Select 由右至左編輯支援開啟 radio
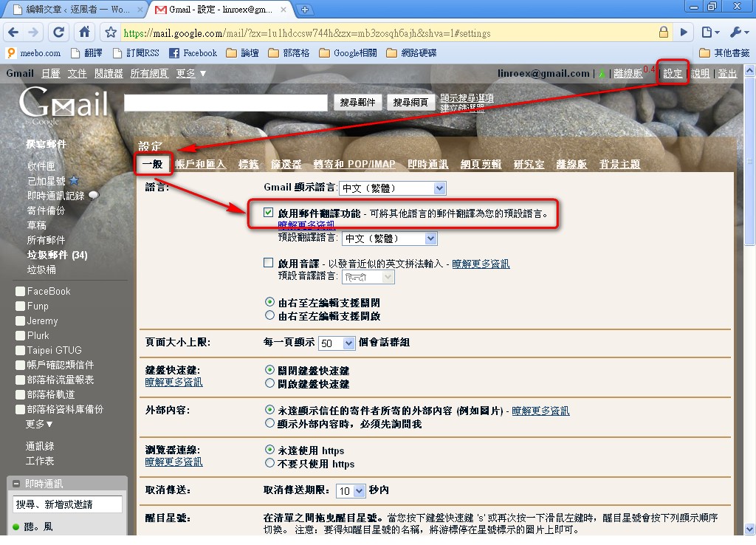Viewport: 756px width, 545px height. pyautogui.click(x=270, y=315)
